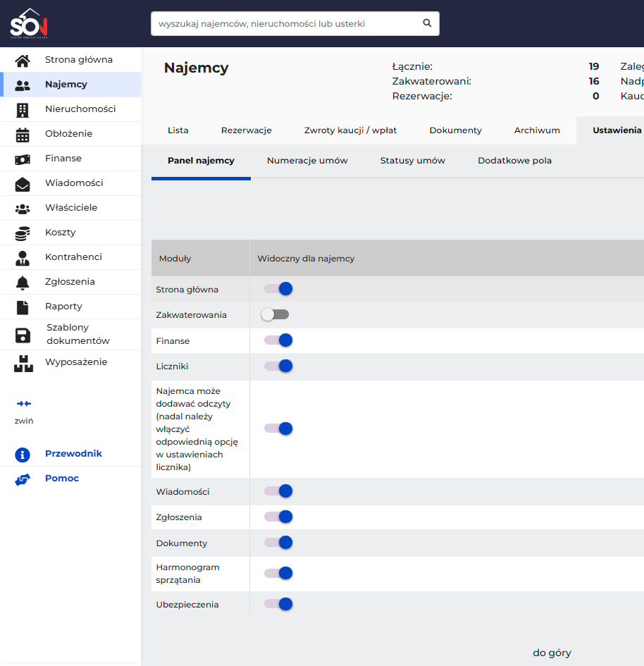
Task: Select Panel najemcy sub-tab
Action: (201, 161)
